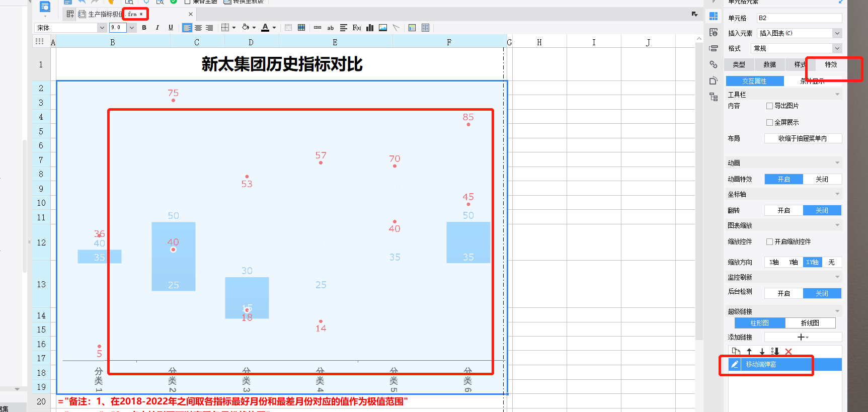Select column H header
This screenshot has width=868, height=412.
[539, 42]
